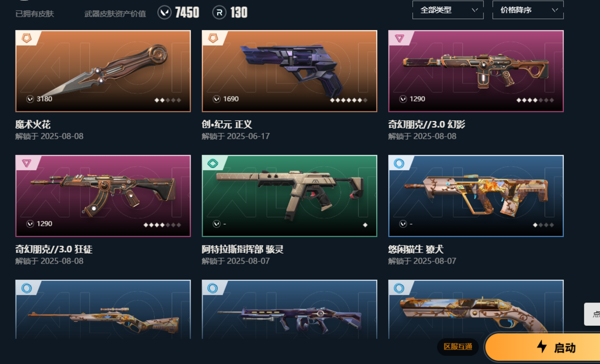The width and height of the screenshot is (600, 364).
Task: Open the 全部类型 filter dropdown
Action: 448,10
